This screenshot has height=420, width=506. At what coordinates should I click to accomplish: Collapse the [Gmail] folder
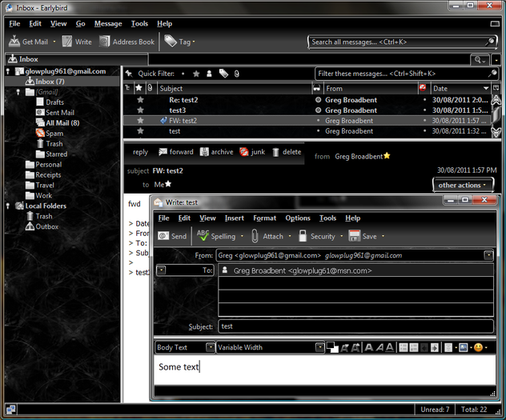(18, 92)
